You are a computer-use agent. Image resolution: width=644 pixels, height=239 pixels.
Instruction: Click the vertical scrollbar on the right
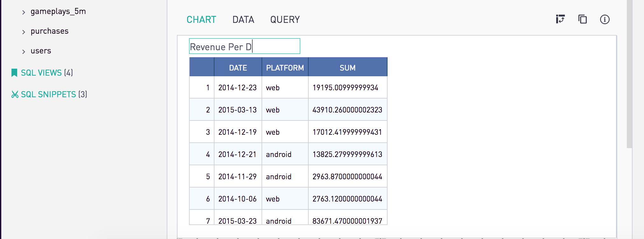pyautogui.click(x=629, y=74)
